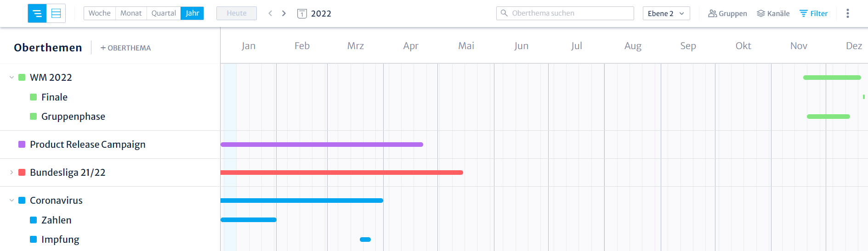Switch to the expanded rows view icon

tap(56, 13)
